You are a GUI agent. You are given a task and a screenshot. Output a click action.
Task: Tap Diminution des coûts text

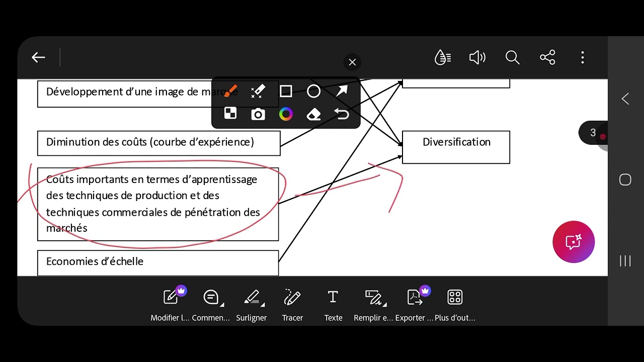[x=150, y=142]
